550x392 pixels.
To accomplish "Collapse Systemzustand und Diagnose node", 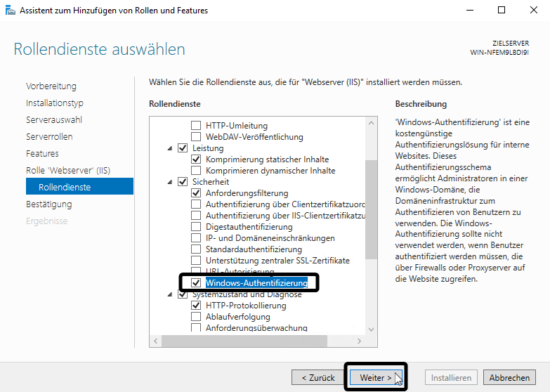I will click(x=170, y=294).
